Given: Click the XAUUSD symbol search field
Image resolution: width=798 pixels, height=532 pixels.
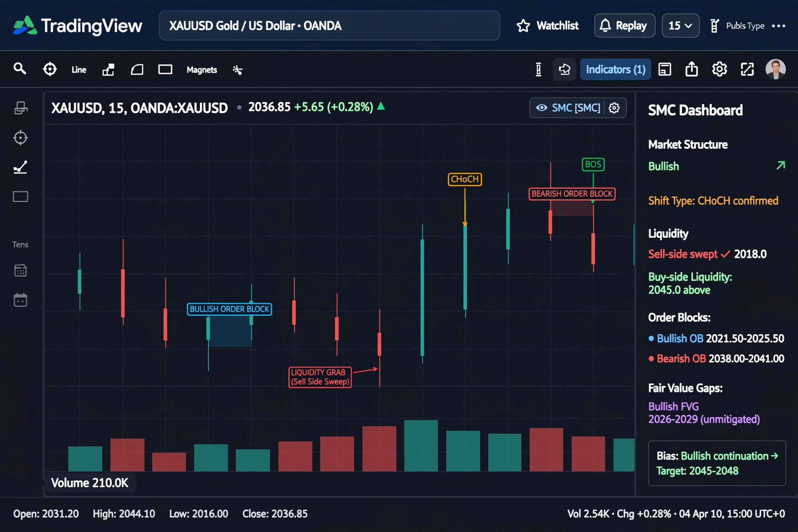Looking at the screenshot, I should pyautogui.click(x=329, y=26).
